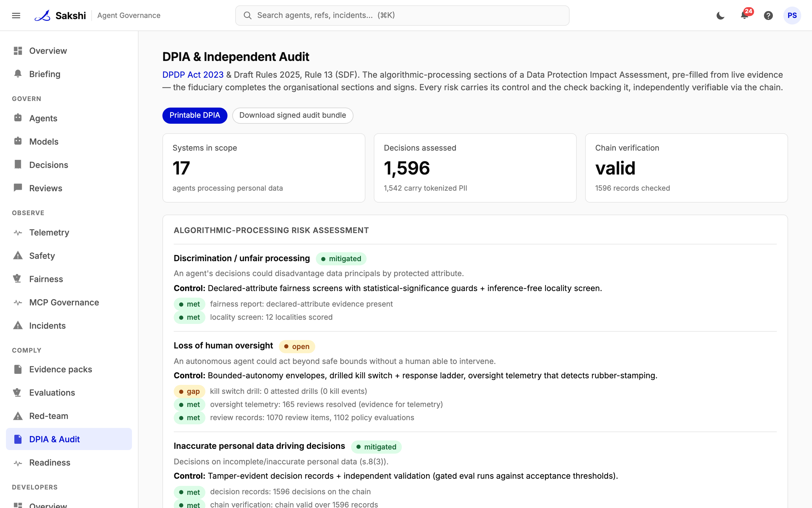
Task: Click the top Overview dashboard icon
Action: tap(18, 51)
